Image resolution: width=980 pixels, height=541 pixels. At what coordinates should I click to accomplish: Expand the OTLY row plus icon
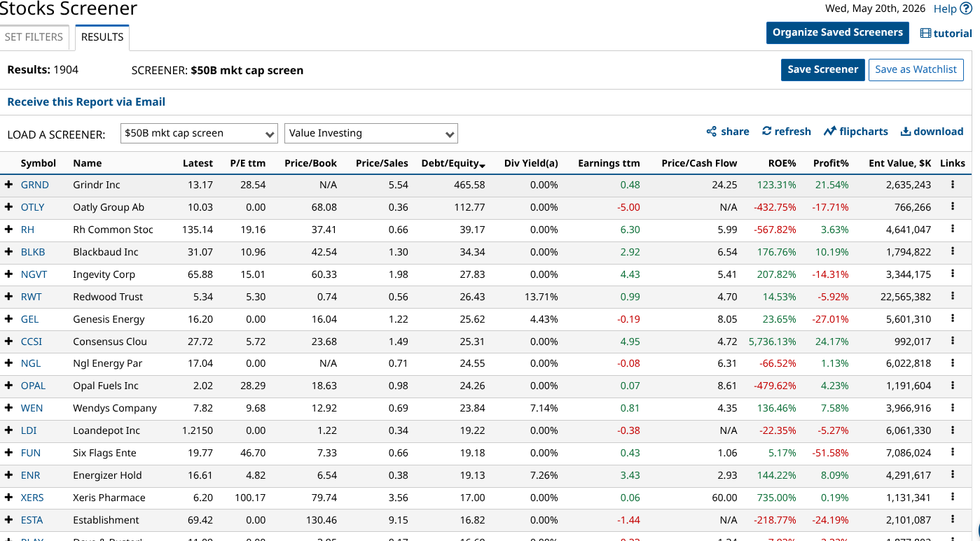pyautogui.click(x=8, y=207)
